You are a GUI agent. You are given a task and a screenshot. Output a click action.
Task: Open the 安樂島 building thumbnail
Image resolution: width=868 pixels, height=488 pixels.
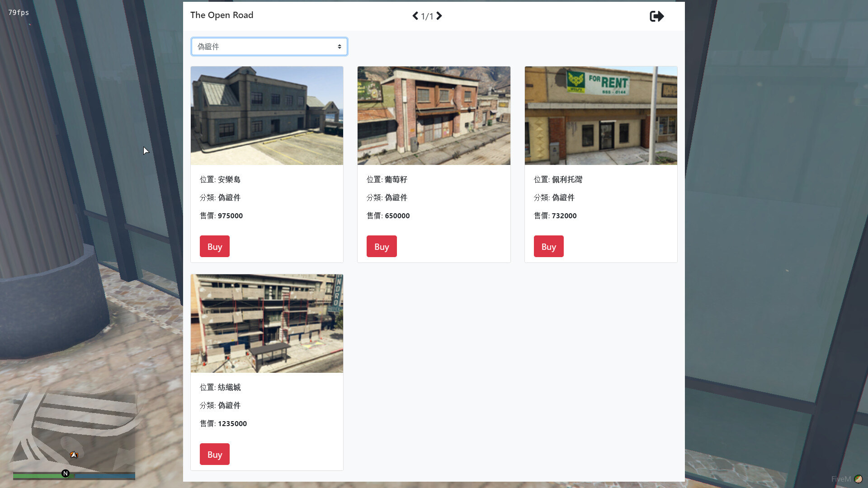(x=267, y=116)
